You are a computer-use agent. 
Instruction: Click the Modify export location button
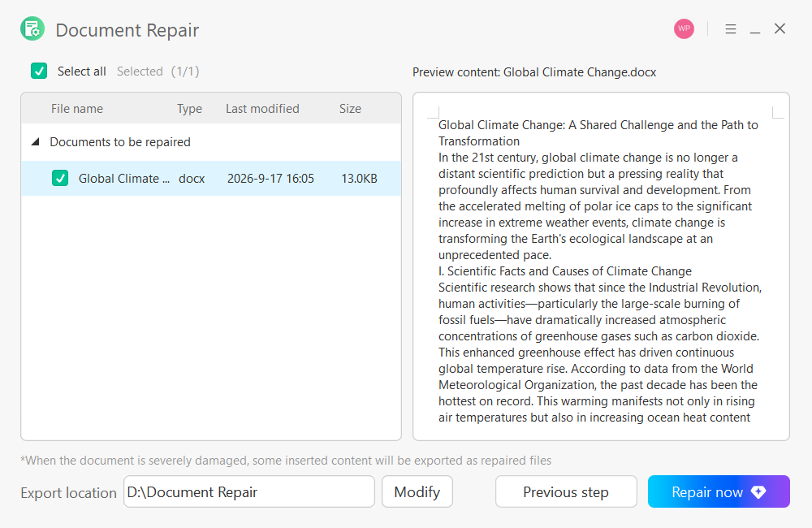pos(417,491)
